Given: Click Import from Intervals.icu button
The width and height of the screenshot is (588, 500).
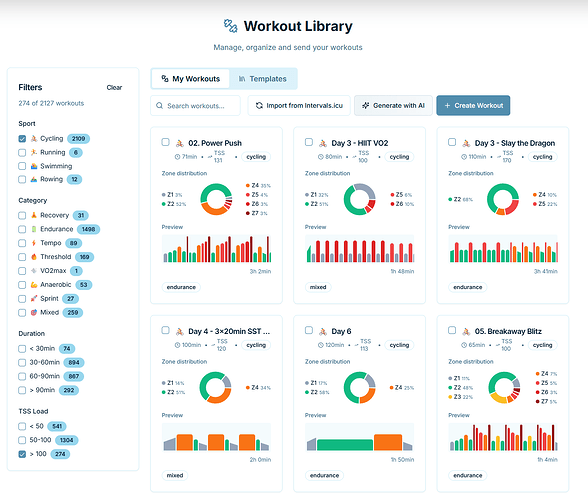Looking at the screenshot, I should (299, 106).
